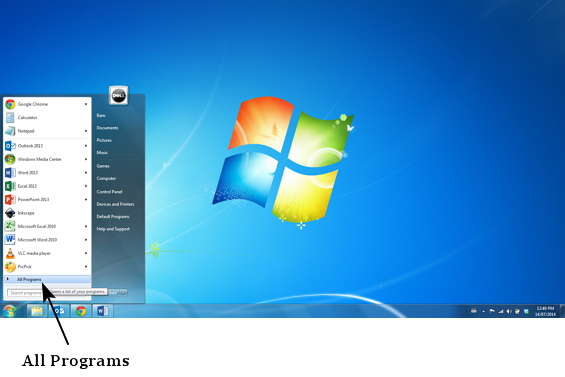Image resolution: width=565 pixels, height=377 pixels.
Task: Click the Dell user account picture
Action: pos(119,96)
